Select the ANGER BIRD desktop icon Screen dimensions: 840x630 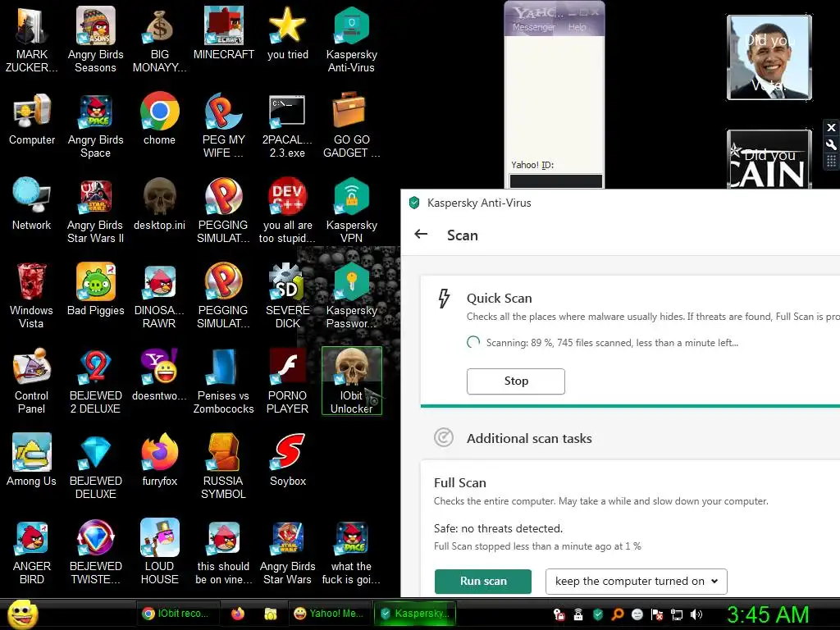31,551
